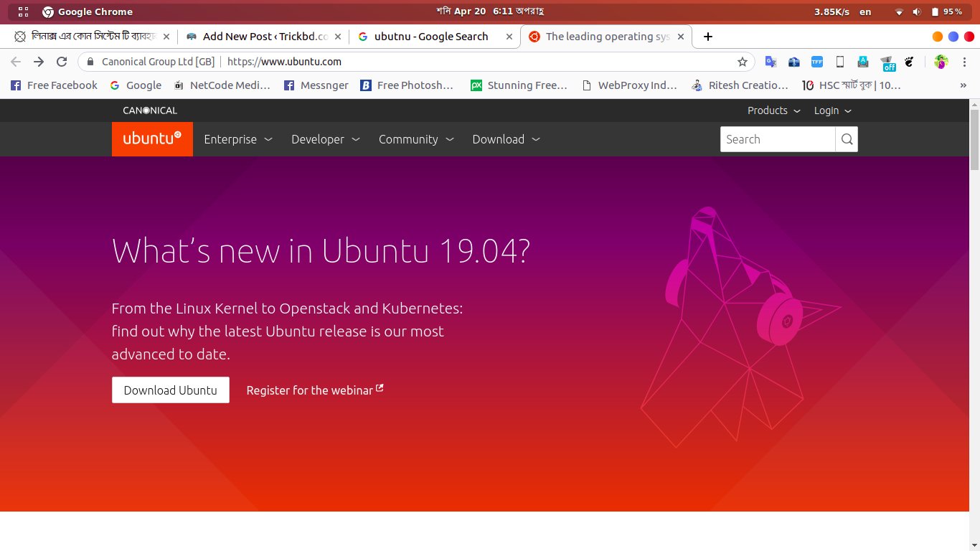Select 'The leading operating sys' tab
980x551 pixels.
pos(606,37)
